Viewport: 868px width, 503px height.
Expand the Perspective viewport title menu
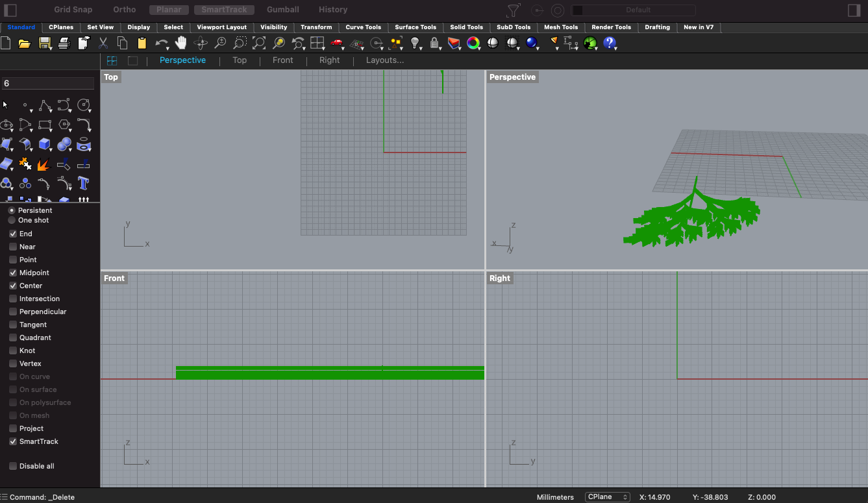pyautogui.click(x=512, y=77)
